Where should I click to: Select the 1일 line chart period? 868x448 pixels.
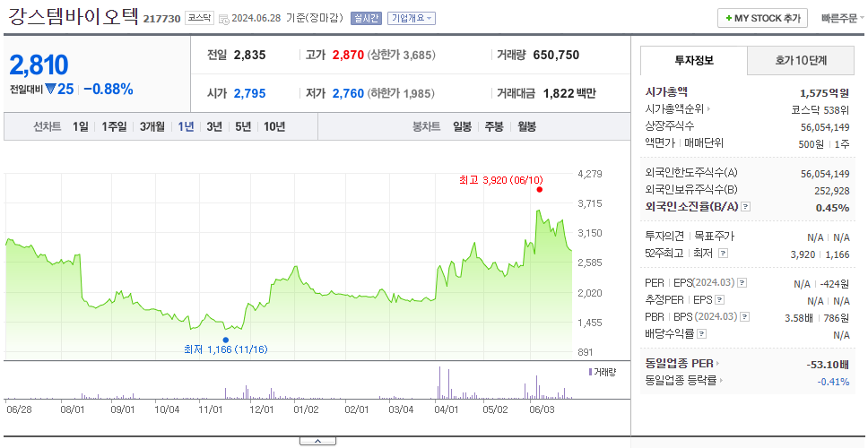(81, 126)
